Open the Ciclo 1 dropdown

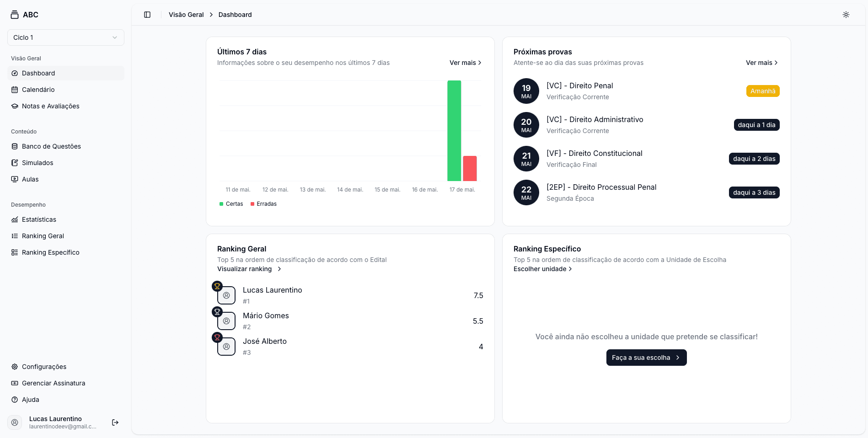pos(66,37)
